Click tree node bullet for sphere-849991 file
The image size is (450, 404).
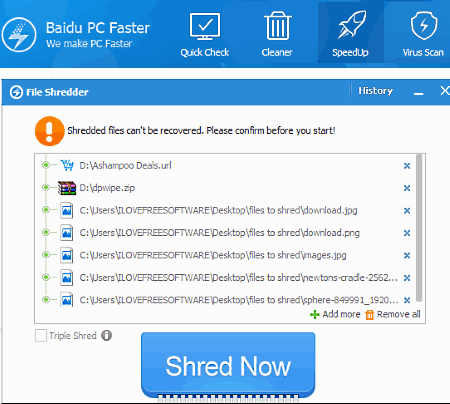point(46,299)
